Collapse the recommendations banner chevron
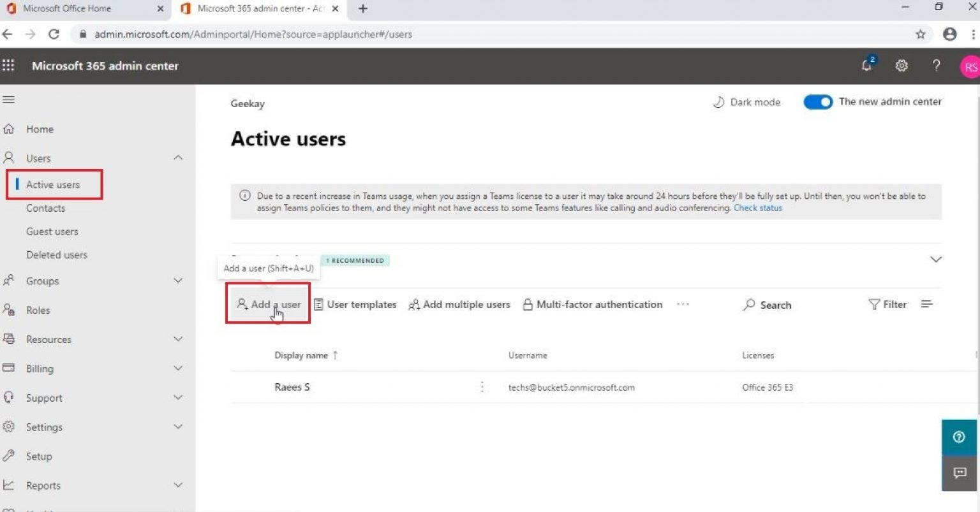Screen dimensions: 980x512 (x=935, y=260)
